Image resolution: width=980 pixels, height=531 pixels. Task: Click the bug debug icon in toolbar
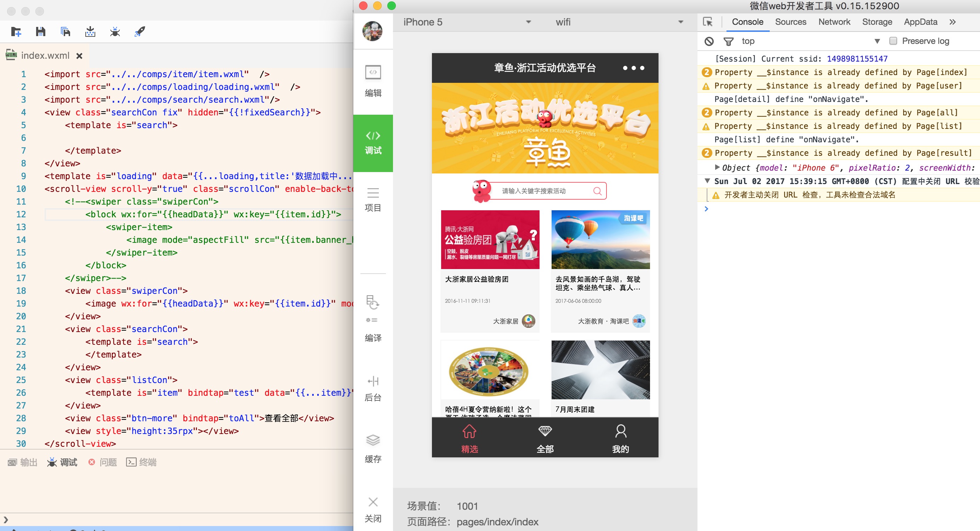tap(115, 32)
